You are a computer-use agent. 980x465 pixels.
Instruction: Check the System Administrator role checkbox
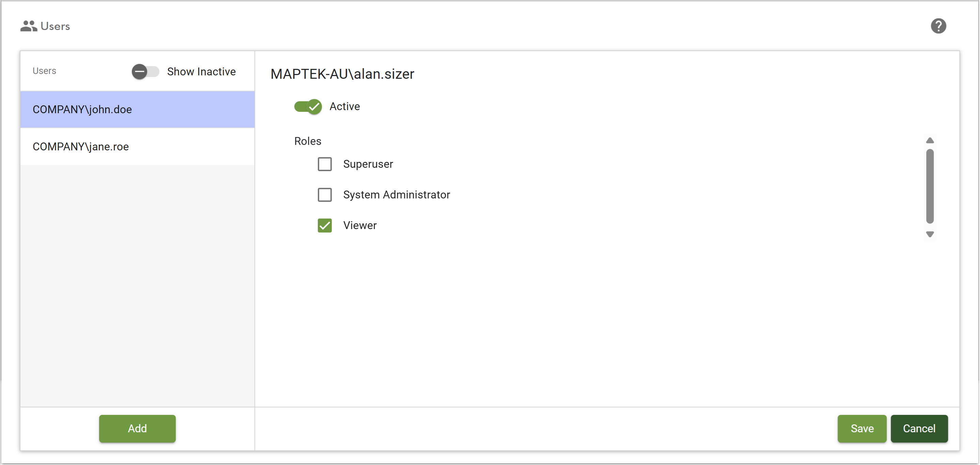(325, 195)
